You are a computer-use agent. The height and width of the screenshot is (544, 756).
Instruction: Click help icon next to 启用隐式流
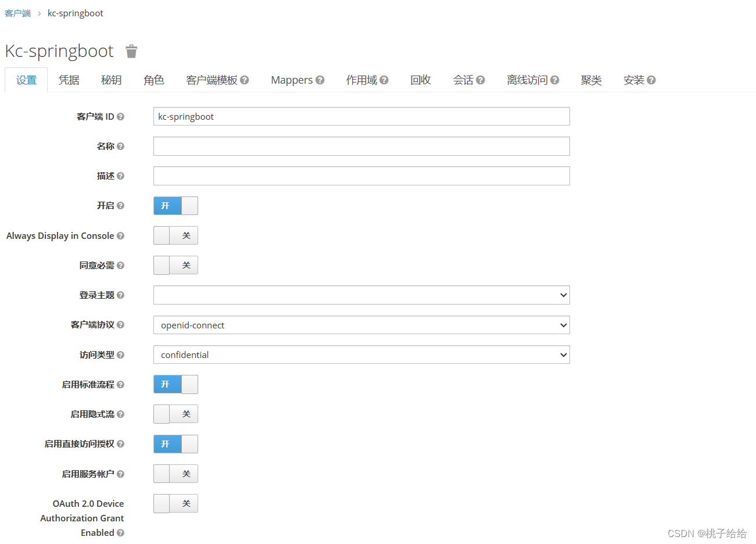coord(120,414)
